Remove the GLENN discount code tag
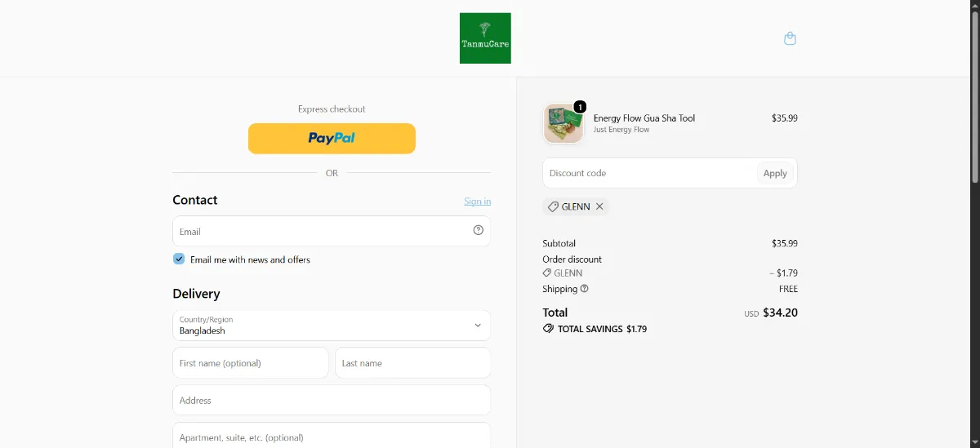The width and height of the screenshot is (980, 448). pyautogui.click(x=599, y=206)
